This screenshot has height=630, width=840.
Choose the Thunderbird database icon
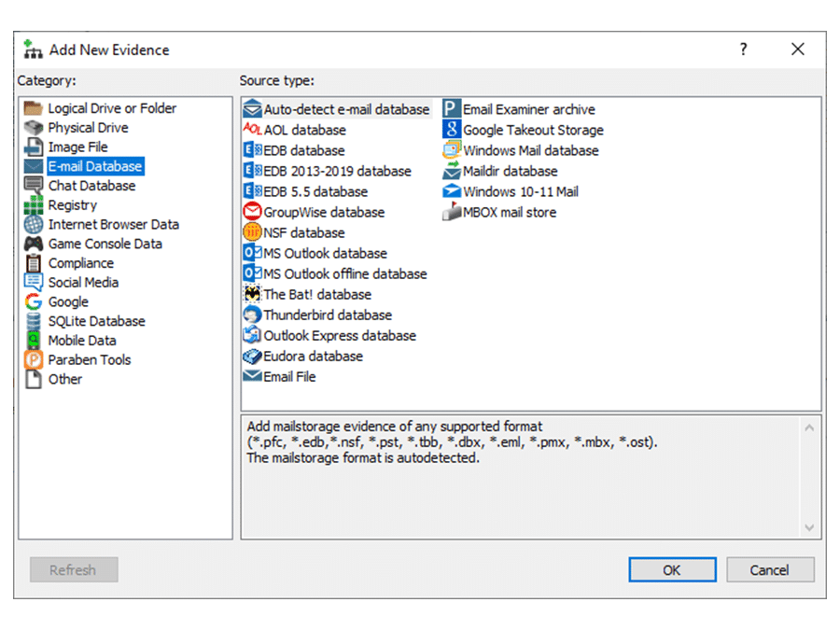point(251,315)
